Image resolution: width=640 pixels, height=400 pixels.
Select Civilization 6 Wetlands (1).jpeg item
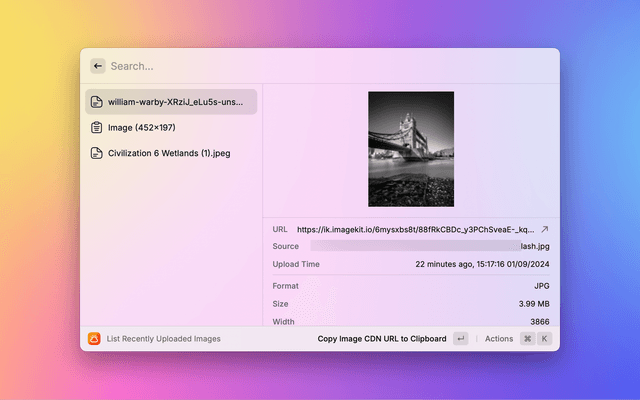[x=169, y=154]
